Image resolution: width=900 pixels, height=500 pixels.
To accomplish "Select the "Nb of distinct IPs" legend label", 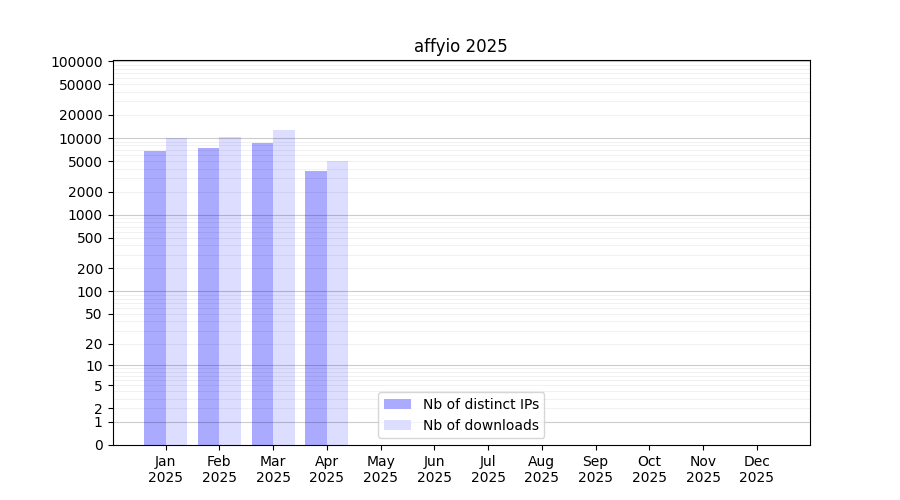I will (x=480, y=404).
